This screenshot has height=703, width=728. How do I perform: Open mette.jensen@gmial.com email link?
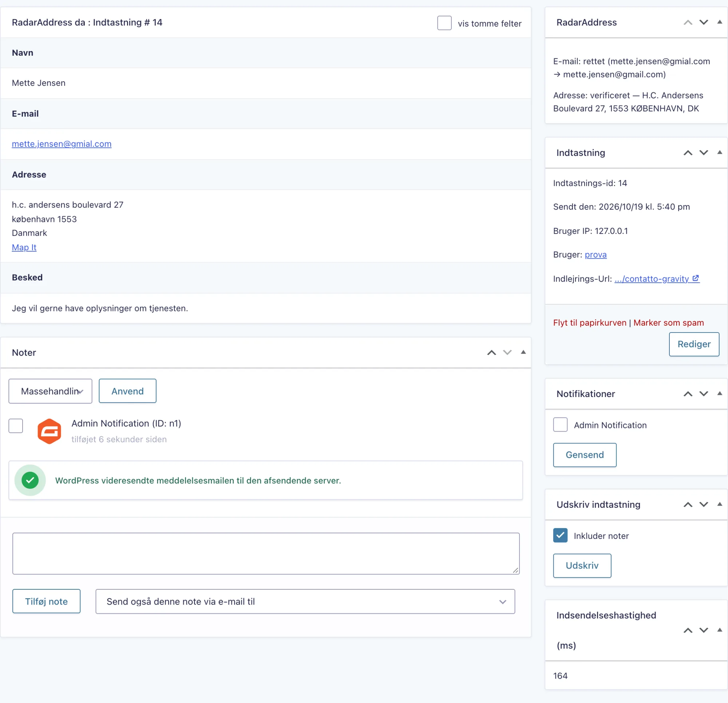62,144
